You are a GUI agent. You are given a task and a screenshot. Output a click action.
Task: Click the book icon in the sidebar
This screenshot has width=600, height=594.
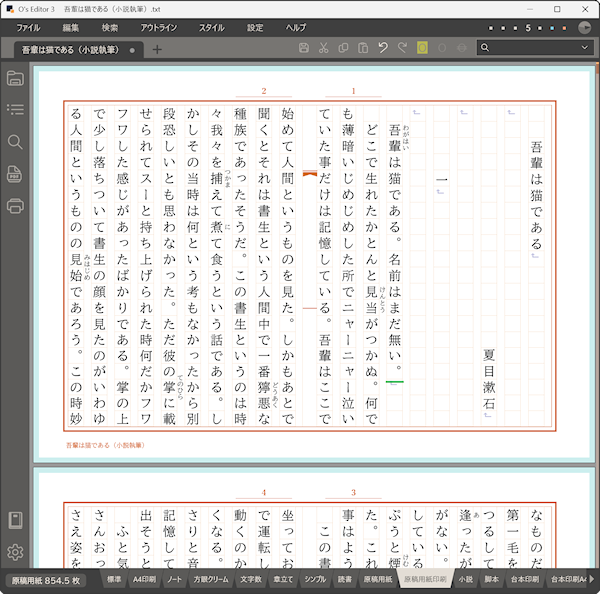[15, 519]
